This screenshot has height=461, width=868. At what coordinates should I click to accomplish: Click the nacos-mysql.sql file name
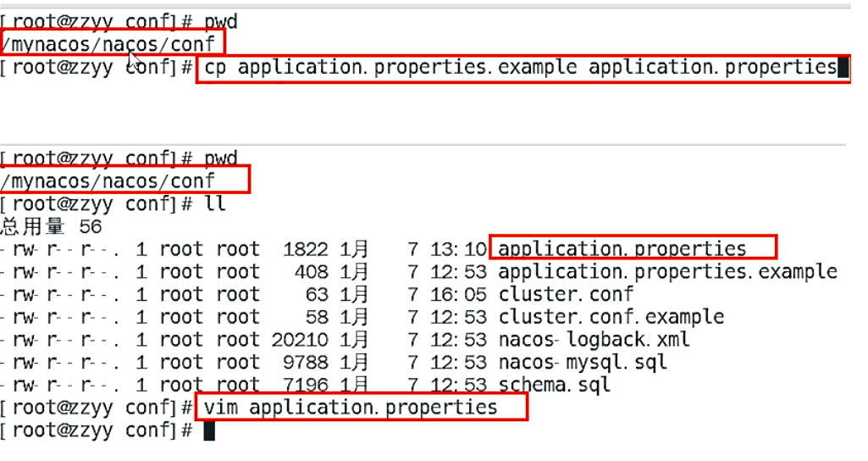(x=583, y=363)
